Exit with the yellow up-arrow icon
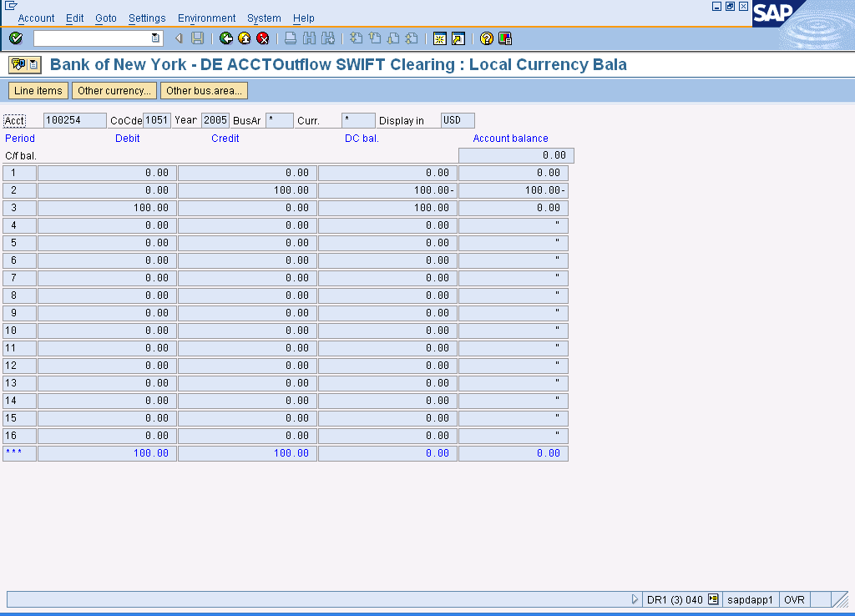The image size is (855, 616). click(245, 38)
